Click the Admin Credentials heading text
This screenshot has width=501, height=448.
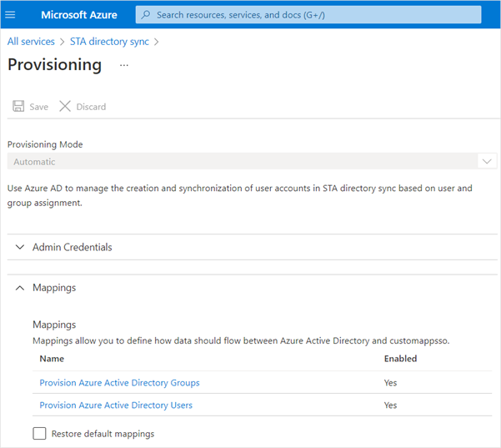click(x=73, y=247)
